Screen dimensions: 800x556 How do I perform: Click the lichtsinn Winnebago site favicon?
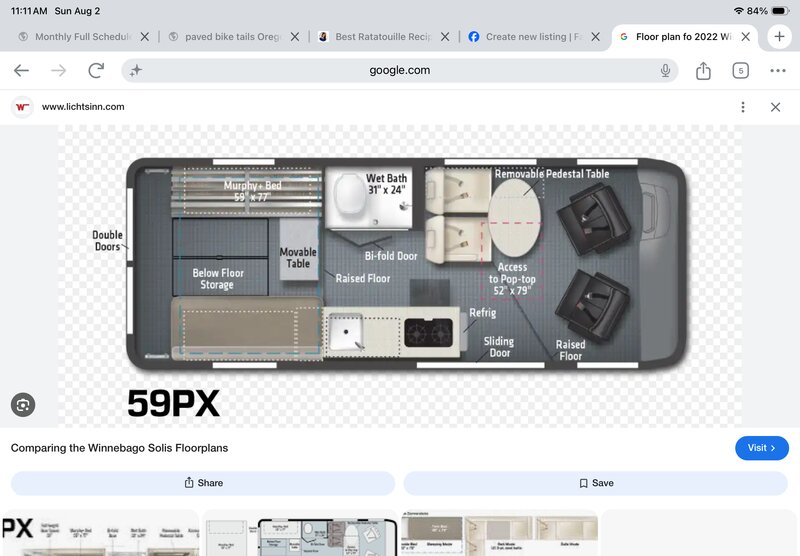pyautogui.click(x=22, y=107)
